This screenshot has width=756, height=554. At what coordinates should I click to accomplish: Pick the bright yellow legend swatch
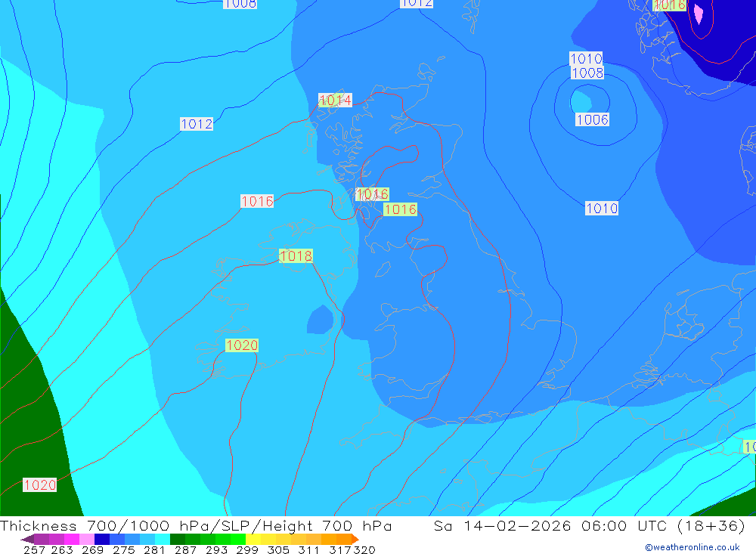253,539
